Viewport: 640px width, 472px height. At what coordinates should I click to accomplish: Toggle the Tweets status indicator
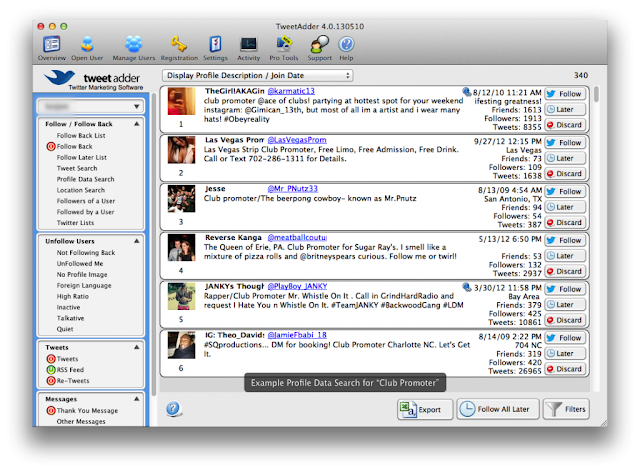(x=51, y=358)
